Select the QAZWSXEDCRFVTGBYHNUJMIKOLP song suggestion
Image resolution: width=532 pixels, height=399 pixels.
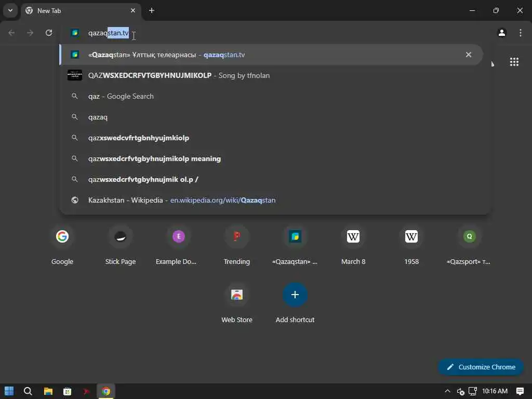271,75
